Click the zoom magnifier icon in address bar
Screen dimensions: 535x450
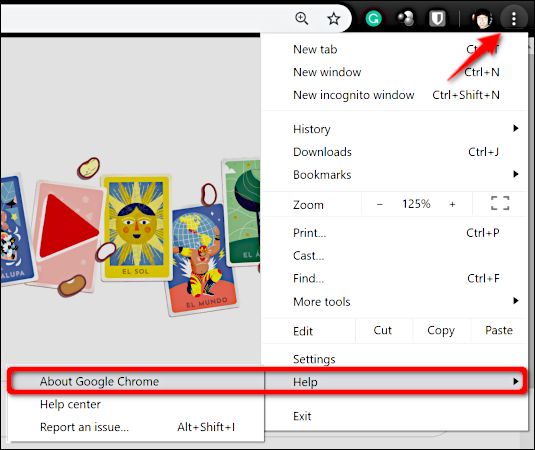tap(302, 18)
